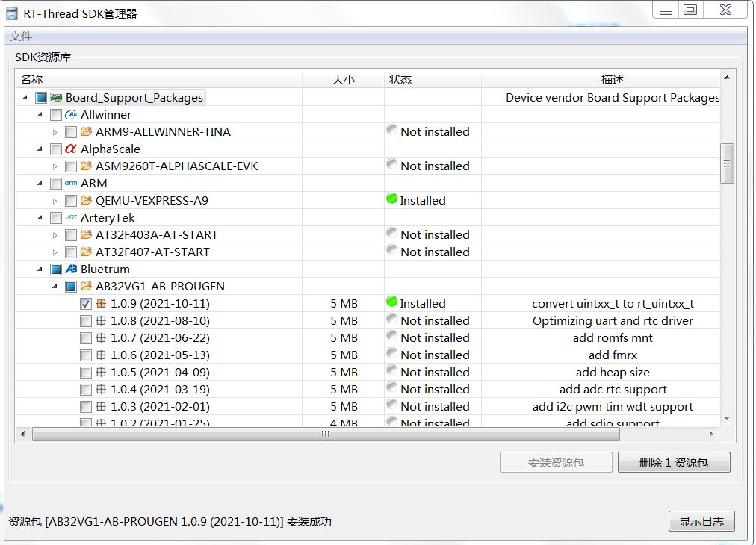Viewport: 756px width, 545px height.
Task: Click the 显示日志 button
Action: [x=701, y=521]
